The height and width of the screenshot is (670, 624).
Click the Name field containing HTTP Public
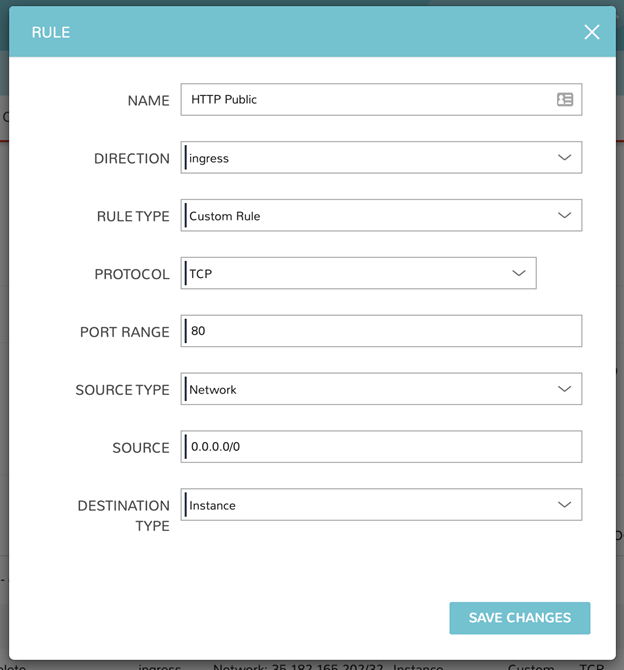(x=365, y=99)
